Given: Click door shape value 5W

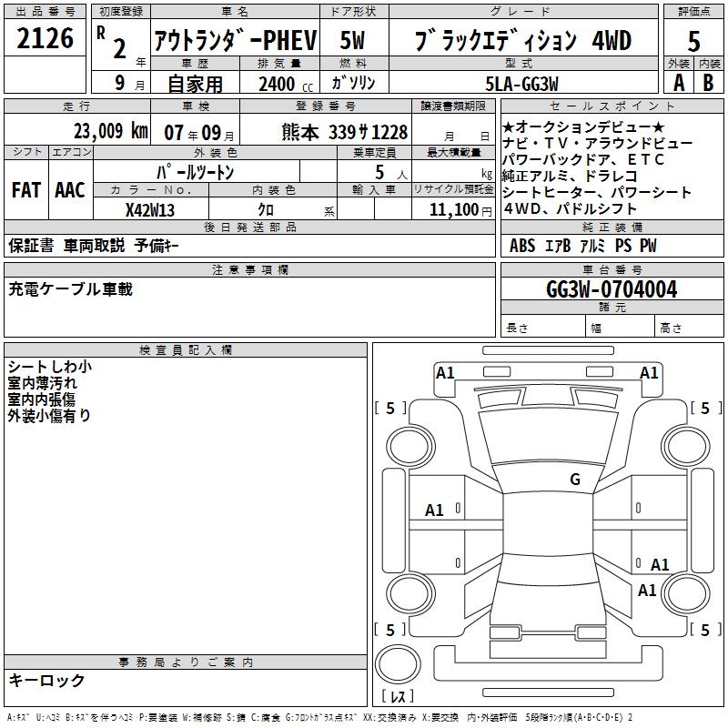Looking at the screenshot, I should pyautogui.click(x=352, y=40).
